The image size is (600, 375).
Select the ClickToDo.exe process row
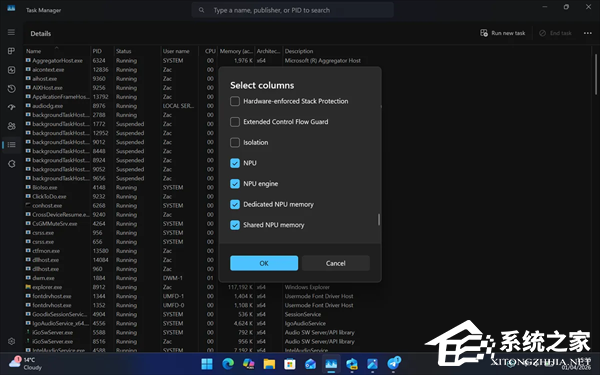coord(49,196)
